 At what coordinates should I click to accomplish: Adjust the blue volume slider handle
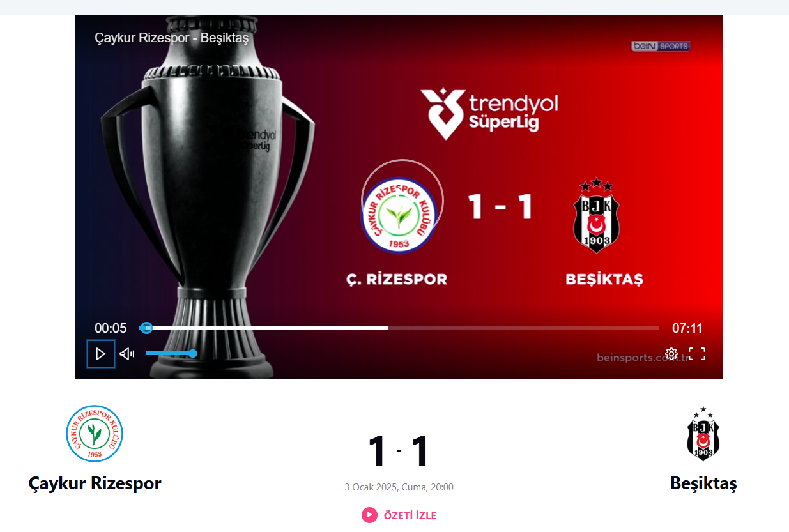(x=192, y=353)
